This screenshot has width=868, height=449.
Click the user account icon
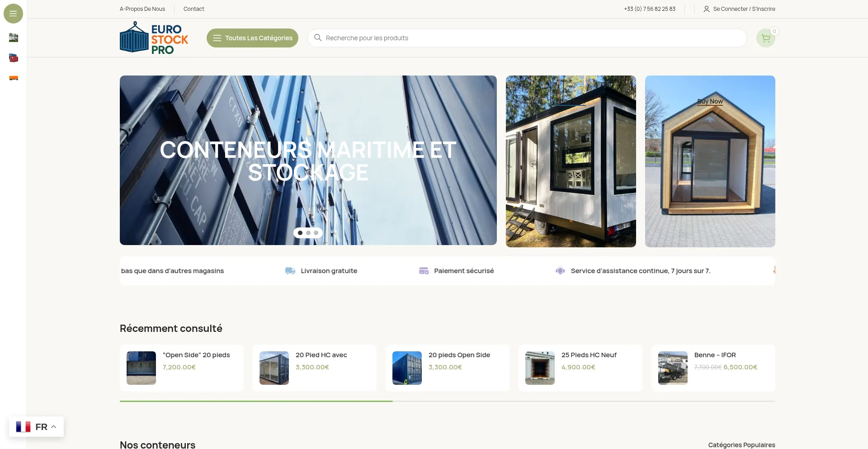tap(706, 9)
